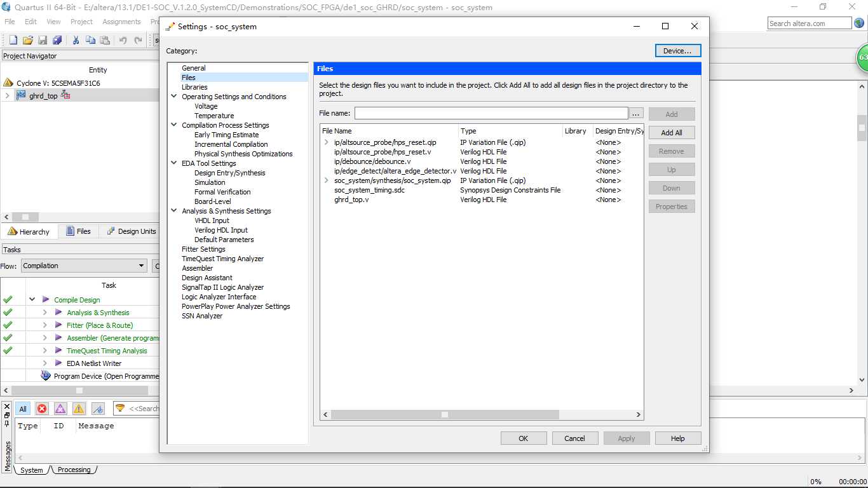This screenshot has height=488, width=868.
Task: Click the New file toolbar icon
Action: pyautogui.click(x=13, y=40)
